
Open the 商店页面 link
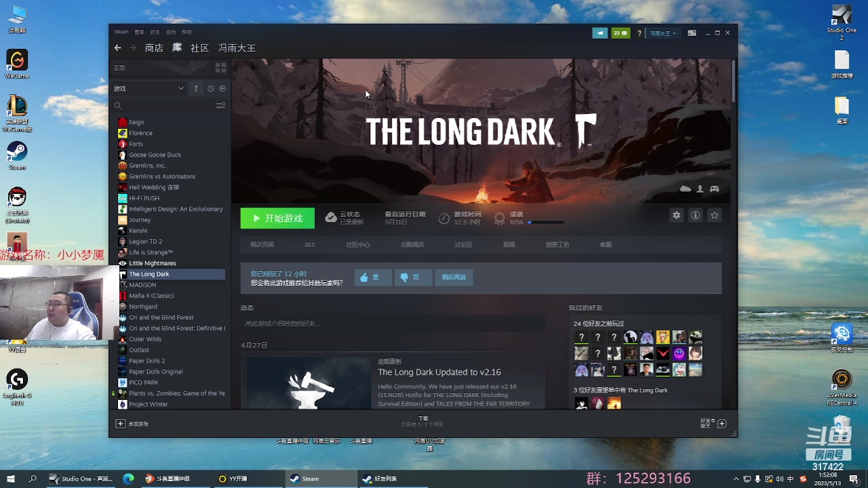(262, 245)
